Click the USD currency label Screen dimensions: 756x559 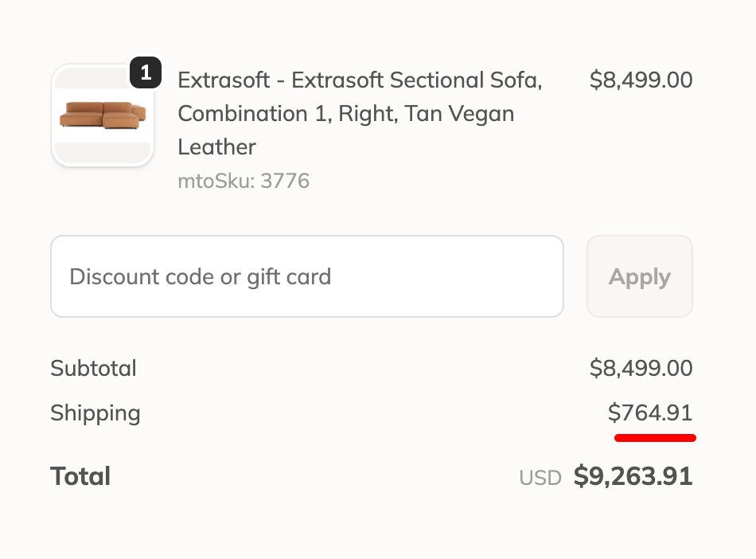[540, 478]
